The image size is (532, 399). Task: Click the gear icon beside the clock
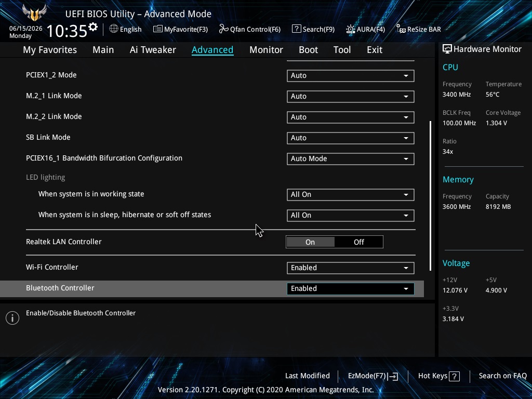[x=93, y=27]
